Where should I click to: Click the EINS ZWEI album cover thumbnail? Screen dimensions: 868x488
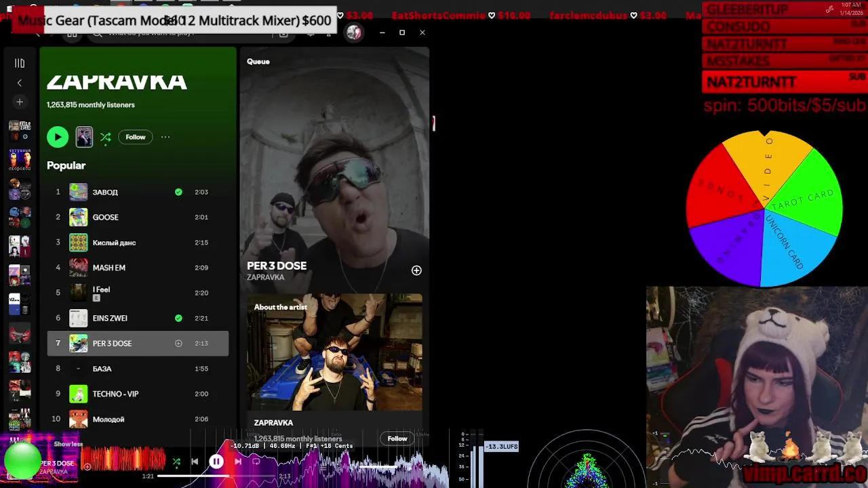pos(79,318)
